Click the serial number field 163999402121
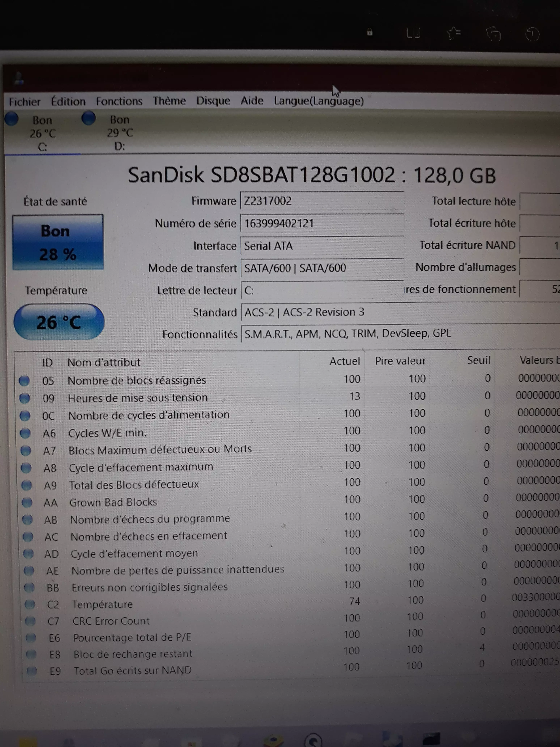 tap(322, 223)
